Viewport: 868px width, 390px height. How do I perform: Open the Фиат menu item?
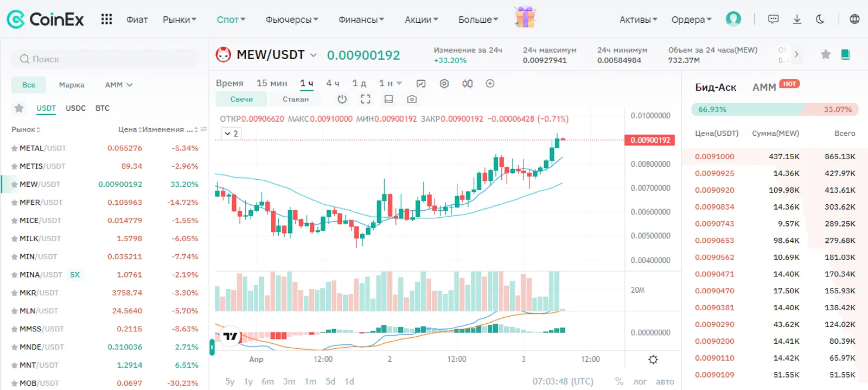click(137, 20)
